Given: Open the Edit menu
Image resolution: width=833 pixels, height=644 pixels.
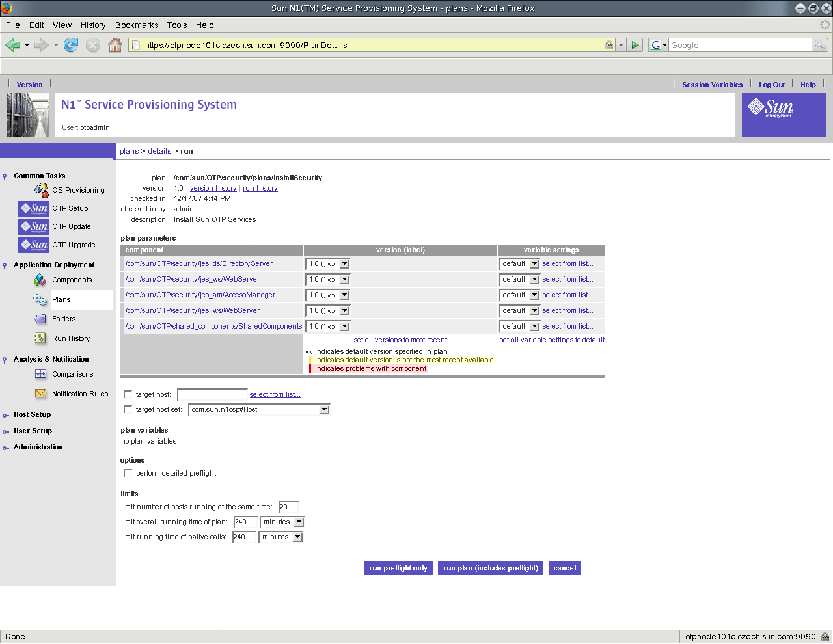Looking at the screenshot, I should (36, 25).
